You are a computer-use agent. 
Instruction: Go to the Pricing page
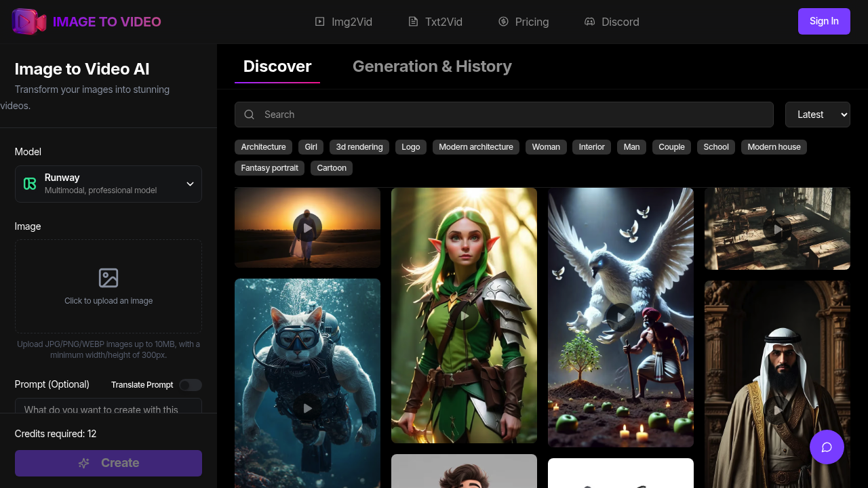click(x=524, y=22)
